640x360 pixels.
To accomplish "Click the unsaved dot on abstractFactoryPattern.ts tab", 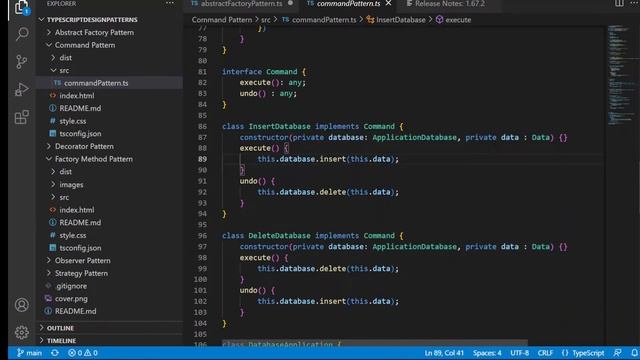I will pyautogui.click(x=290, y=3).
